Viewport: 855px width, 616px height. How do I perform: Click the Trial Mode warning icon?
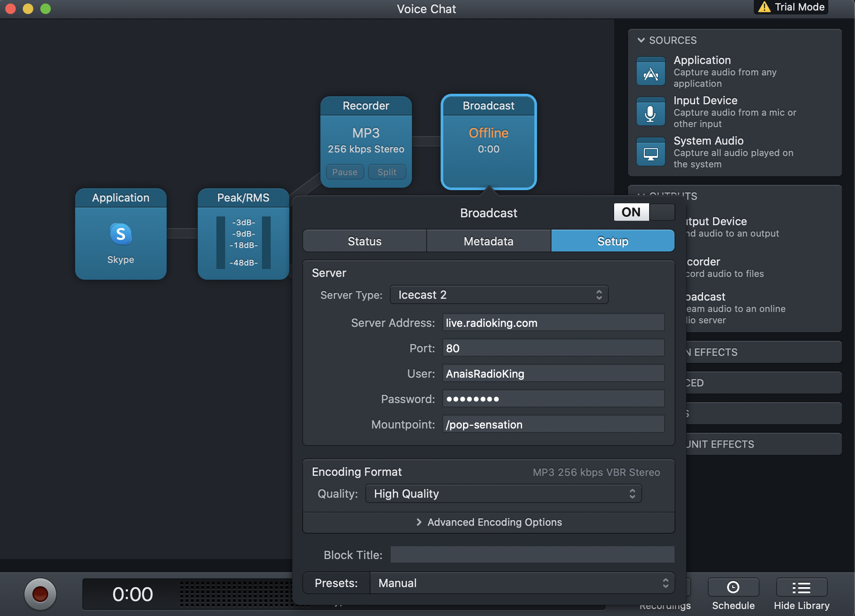pyautogui.click(x=764, y=7)
